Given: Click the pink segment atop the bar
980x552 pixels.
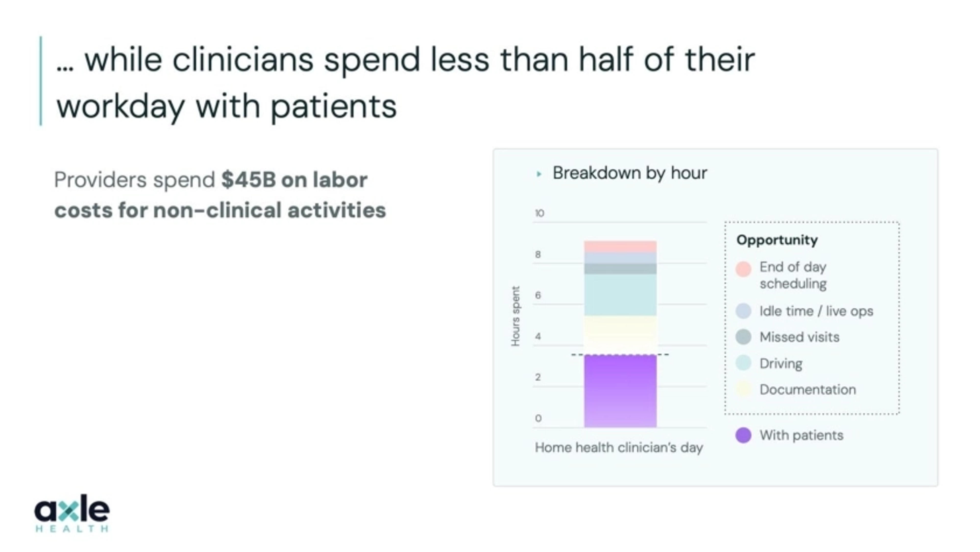Looking at the screenshot, I should coord(620,246).
